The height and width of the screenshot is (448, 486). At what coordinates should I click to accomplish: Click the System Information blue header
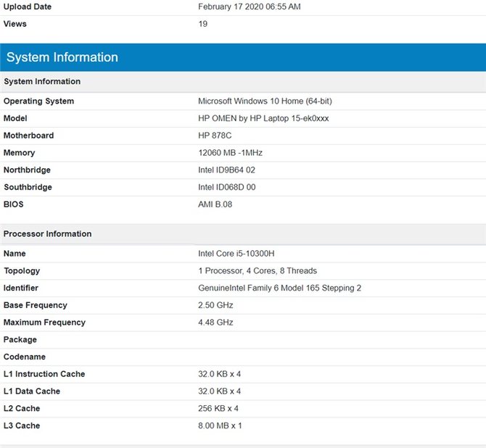[243, 57]
